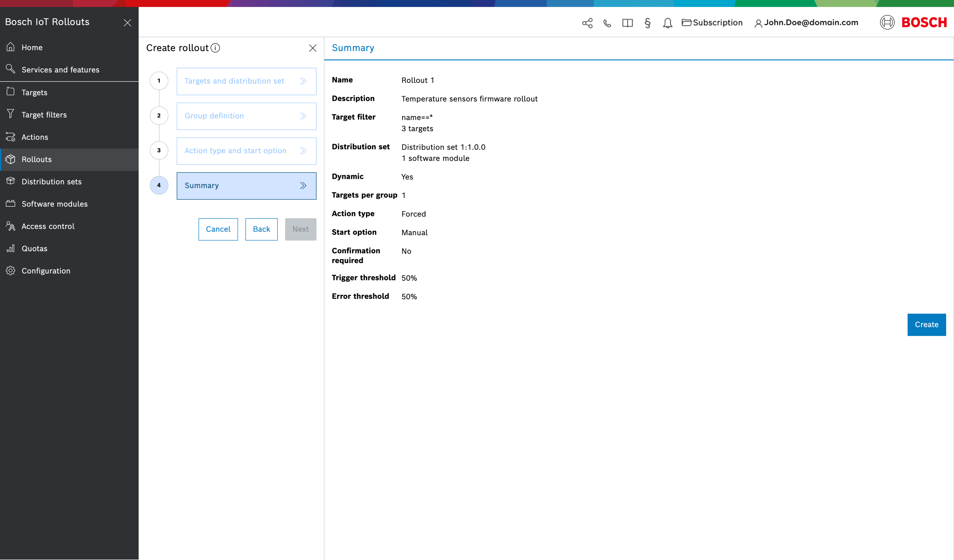Open Distribution sets menu item

(x=69, y=182)
